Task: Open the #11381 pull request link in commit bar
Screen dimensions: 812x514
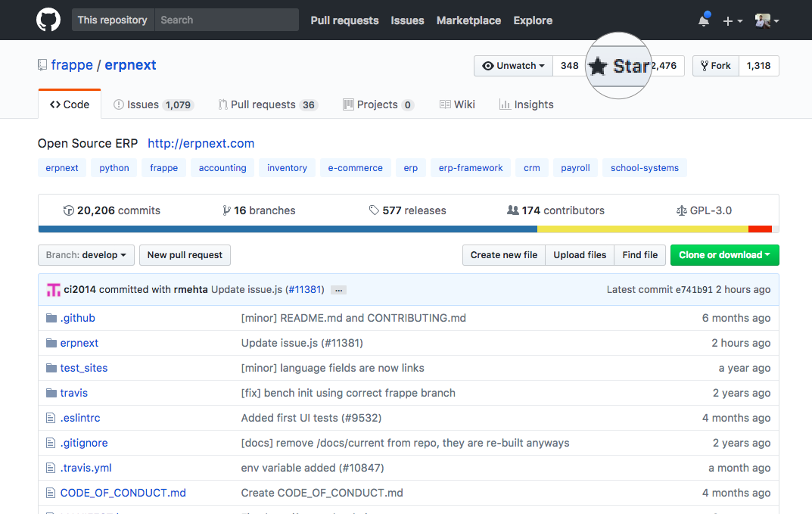Action: click(x=304, y=290)
